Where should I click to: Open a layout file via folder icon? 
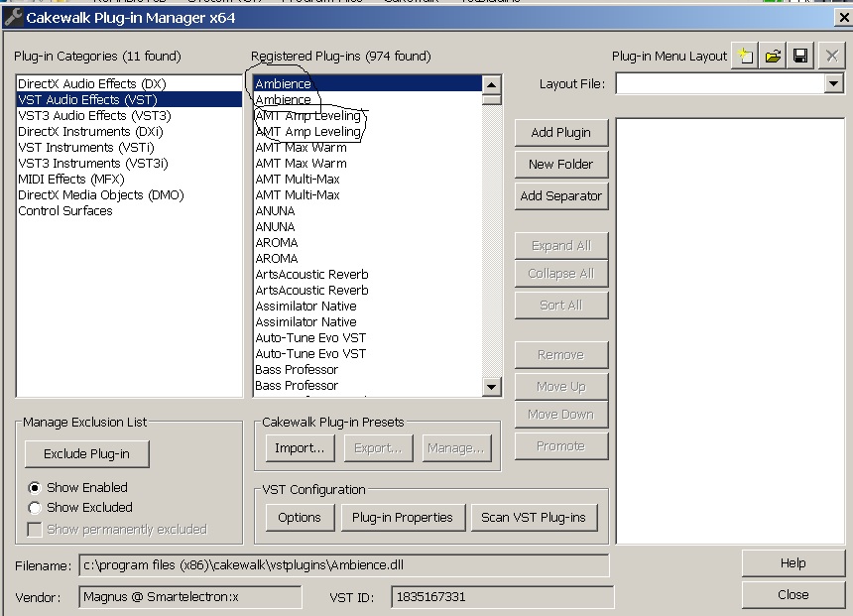(773, 57)
